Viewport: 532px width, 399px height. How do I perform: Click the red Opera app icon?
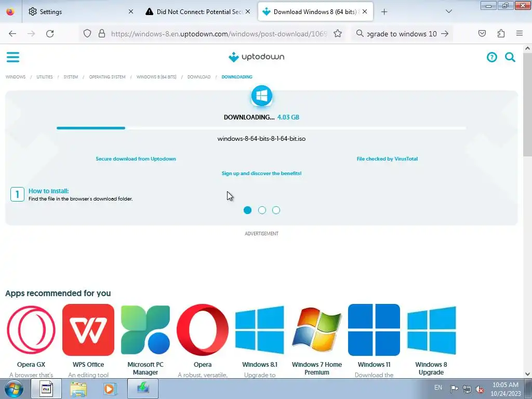point(203,330)
